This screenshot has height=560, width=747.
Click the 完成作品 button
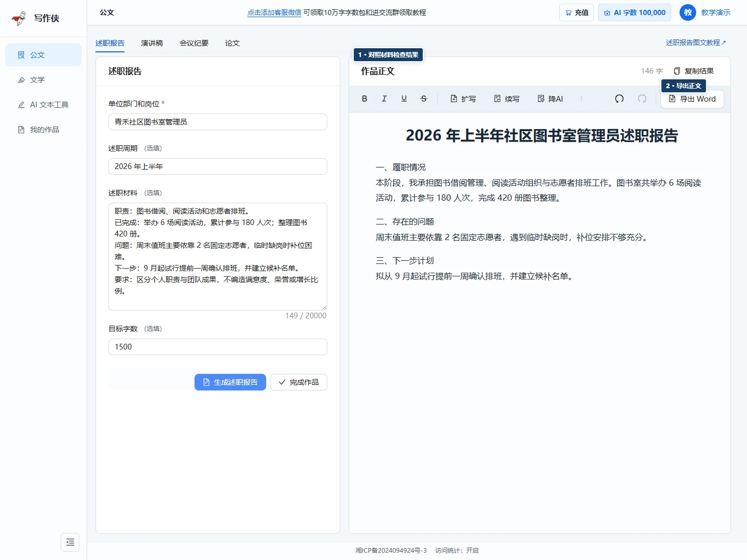pyautogui.click(x=299, y=382)
